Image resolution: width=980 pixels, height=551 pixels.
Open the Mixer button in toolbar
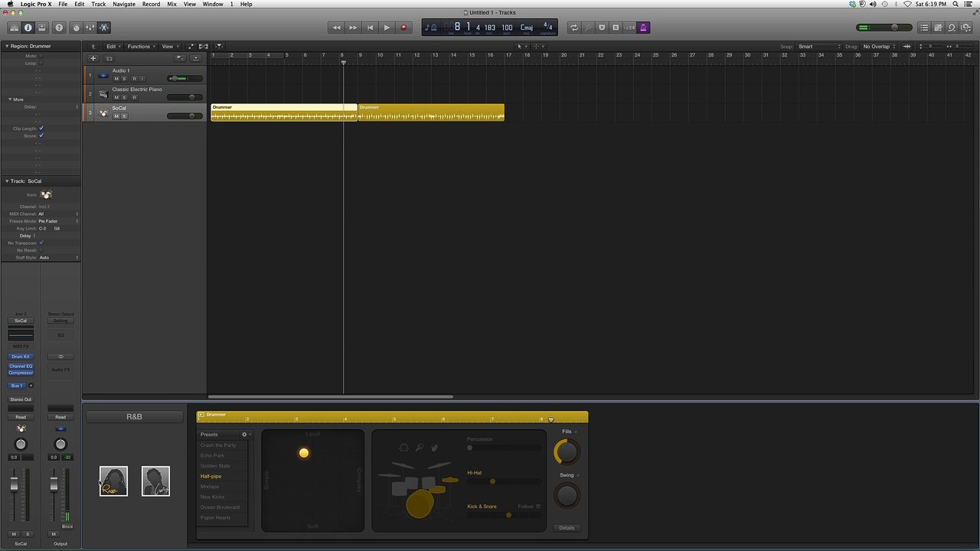pos(90,28)
